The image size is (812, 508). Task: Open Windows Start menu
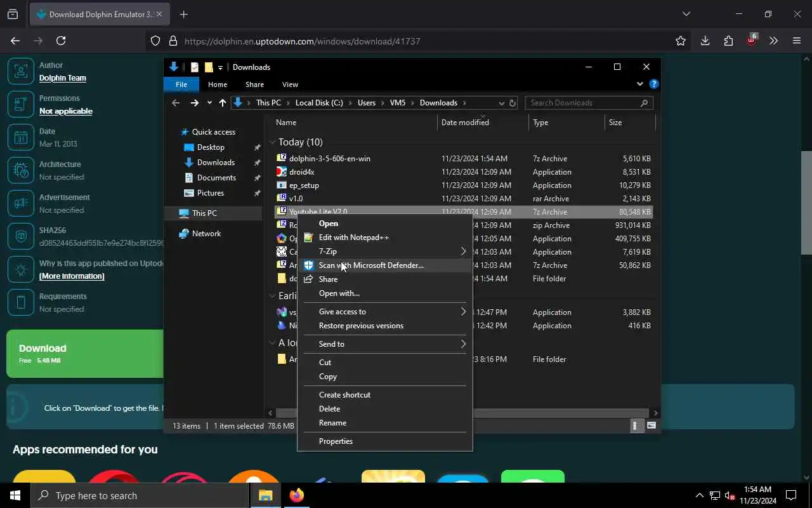15,495
